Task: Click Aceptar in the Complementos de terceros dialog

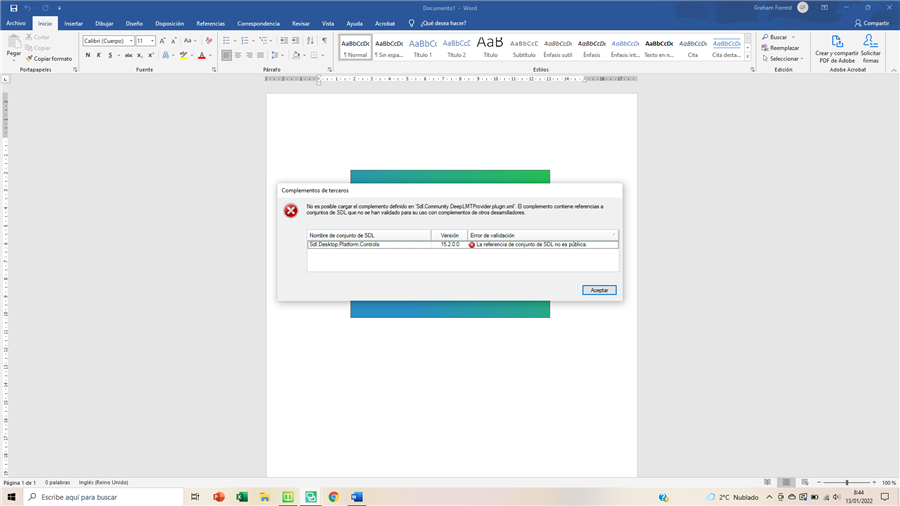Action: point(599,290)
